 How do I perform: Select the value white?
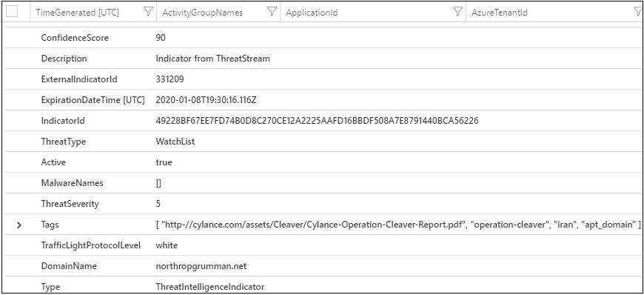(x=167, y=245)
